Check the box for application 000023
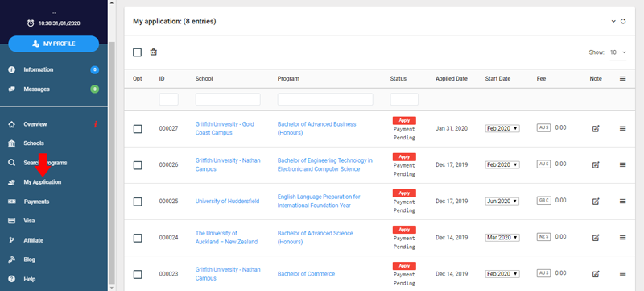 coord(138,274)
